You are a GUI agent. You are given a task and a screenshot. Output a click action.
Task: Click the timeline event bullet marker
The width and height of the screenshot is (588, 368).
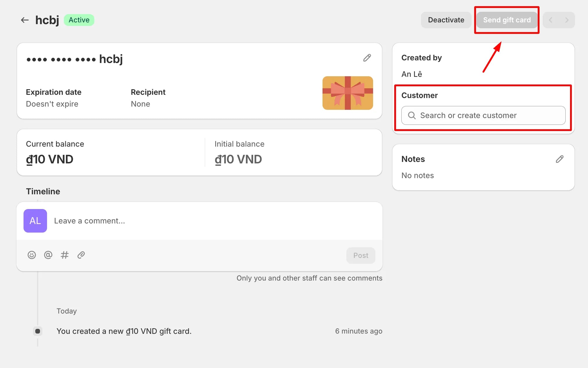(38, 331)
